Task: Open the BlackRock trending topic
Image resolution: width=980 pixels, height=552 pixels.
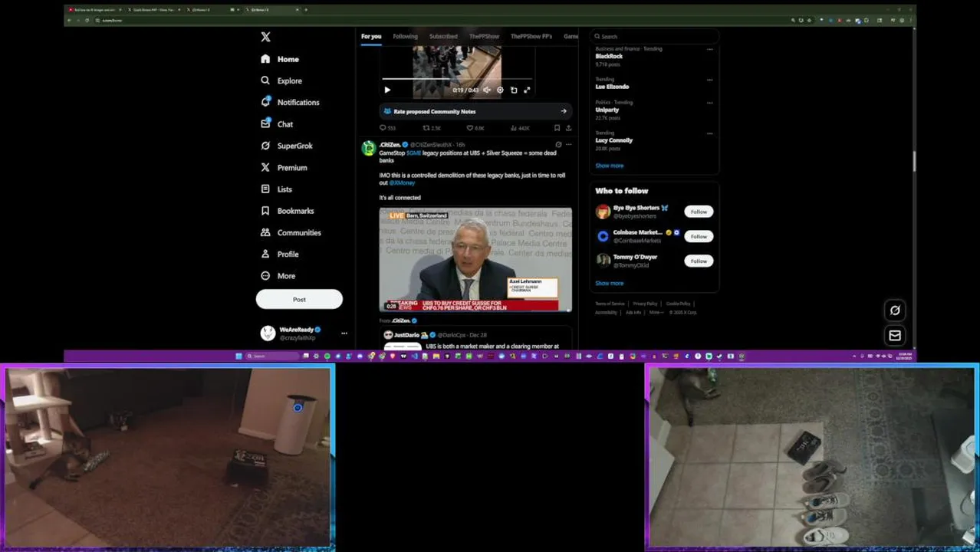Action: point(609,56)
